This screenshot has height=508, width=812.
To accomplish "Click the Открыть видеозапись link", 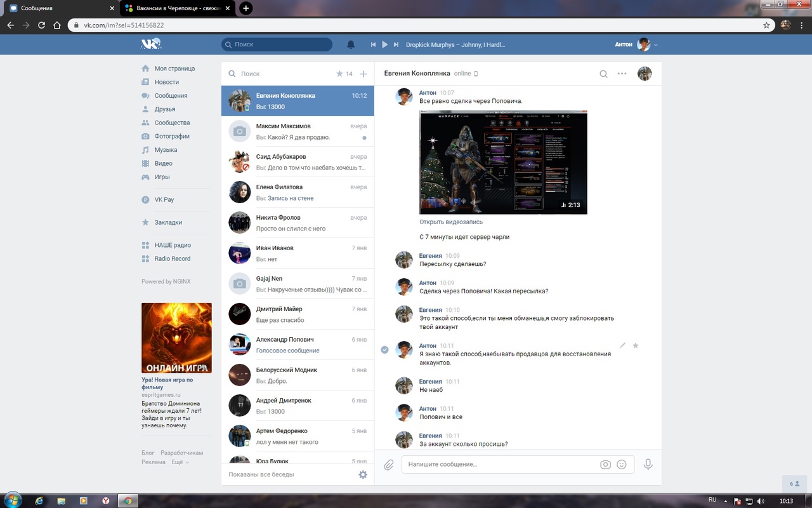I will point(450,222).
